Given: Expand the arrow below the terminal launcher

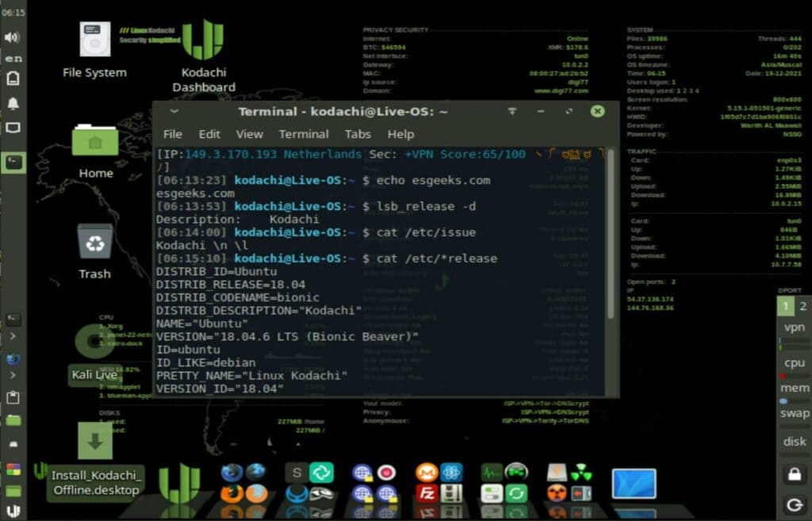Looking at the screenshot, I should coord(13,337).
